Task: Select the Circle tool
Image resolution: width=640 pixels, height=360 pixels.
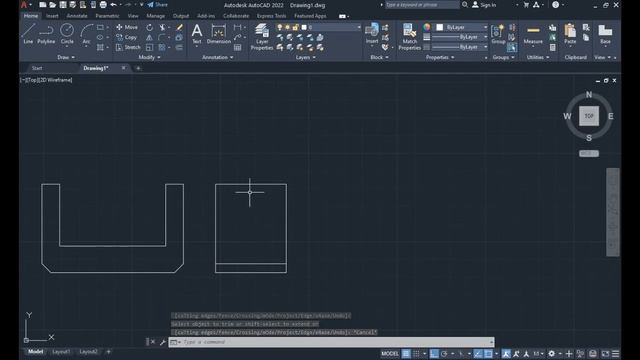Action: tap(67, 34)
